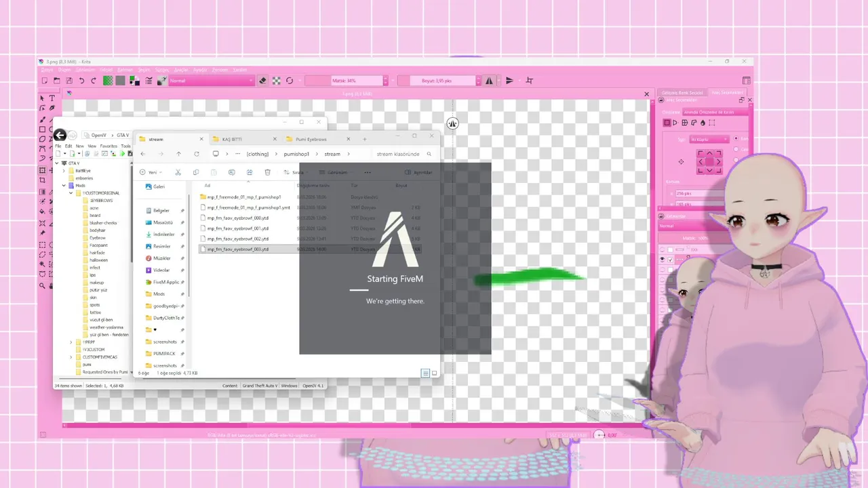Click the pumishop1 breadcrumb in Explorer
The image size is (868, 488).
[296, 154]
